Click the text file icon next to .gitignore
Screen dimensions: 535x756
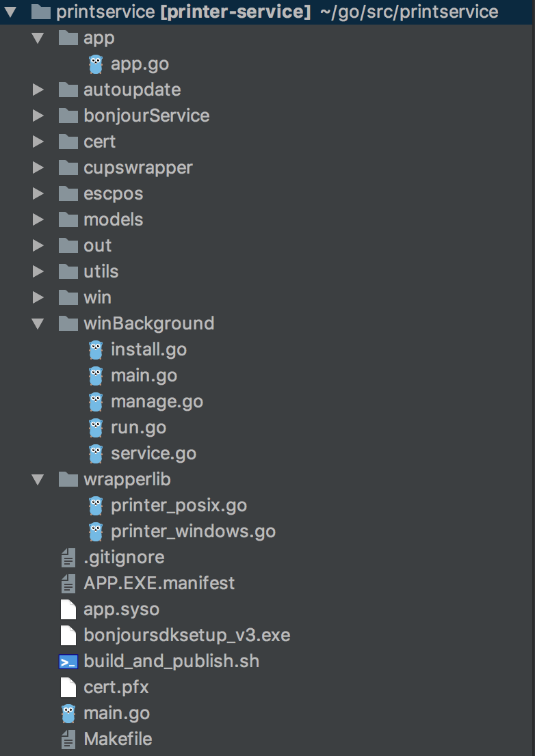coord(68,557)
